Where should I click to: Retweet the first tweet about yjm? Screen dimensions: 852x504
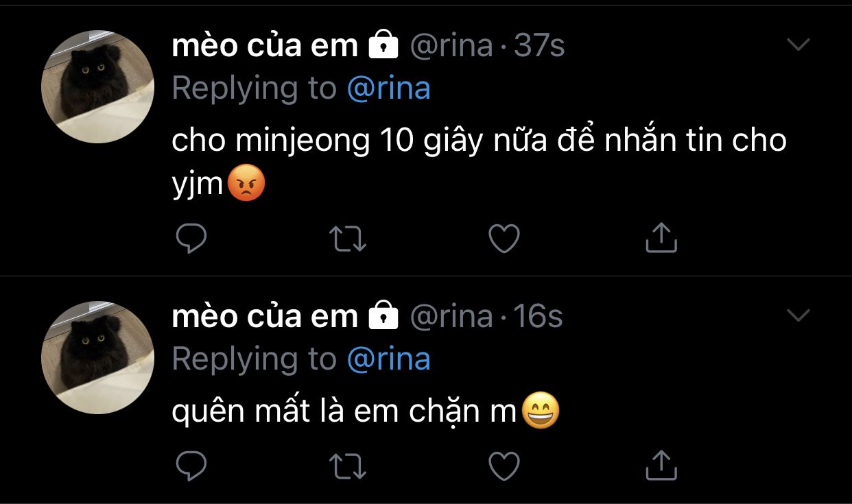pyautogui.click(x=348, y=239)
